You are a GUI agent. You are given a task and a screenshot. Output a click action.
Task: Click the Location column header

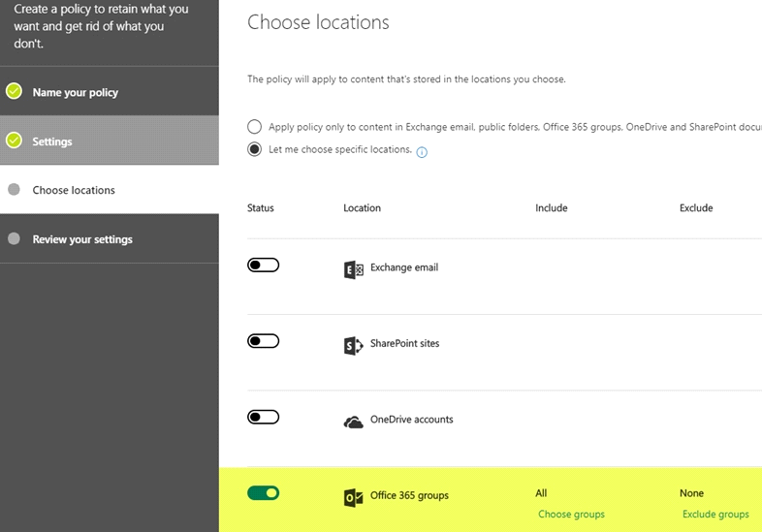coord(362,208)
